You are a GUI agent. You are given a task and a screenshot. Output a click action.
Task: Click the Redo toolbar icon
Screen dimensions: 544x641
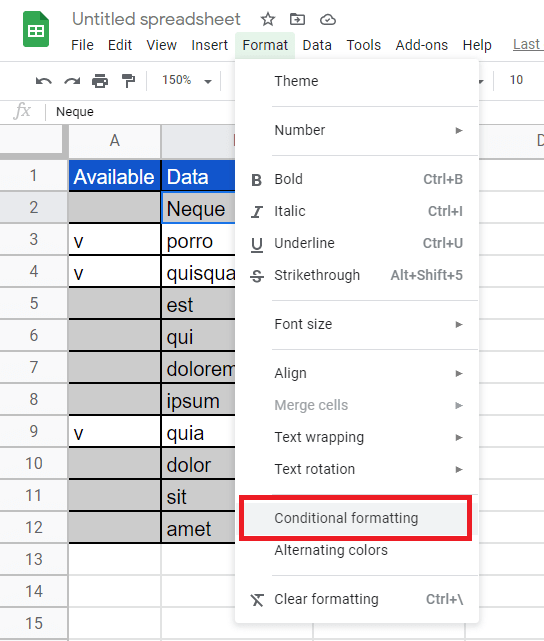[x=72, y=81]
